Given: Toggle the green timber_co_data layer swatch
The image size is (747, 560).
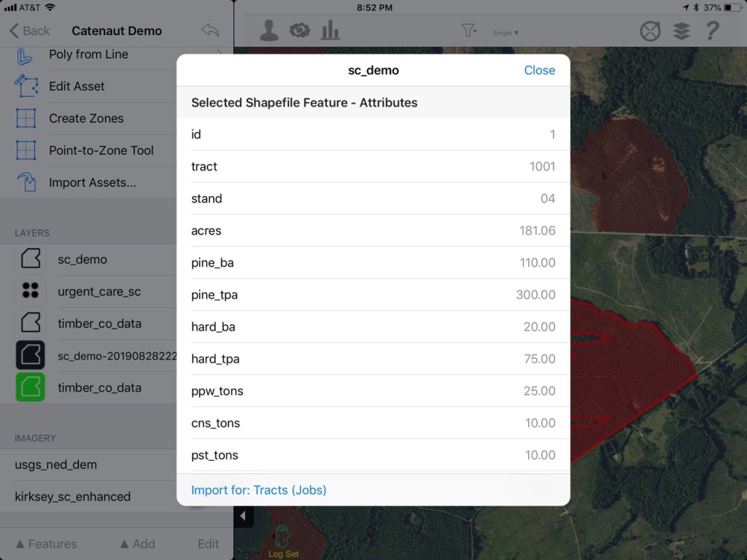Looking at the screenshot, I should click(x=31, y=387).
